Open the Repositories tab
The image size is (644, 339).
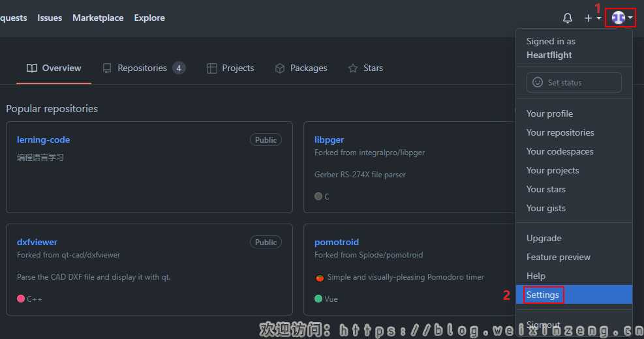(x=144, y=68)
